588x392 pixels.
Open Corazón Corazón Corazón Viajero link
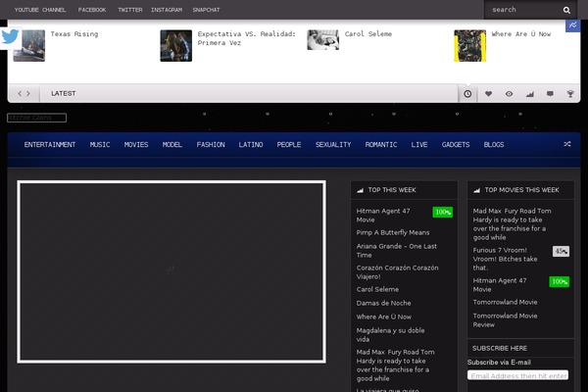click(x=397, y=272)
